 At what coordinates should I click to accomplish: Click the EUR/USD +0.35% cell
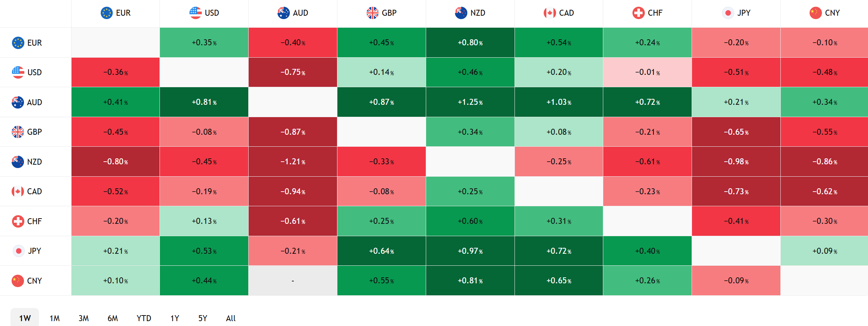[204, 43]
